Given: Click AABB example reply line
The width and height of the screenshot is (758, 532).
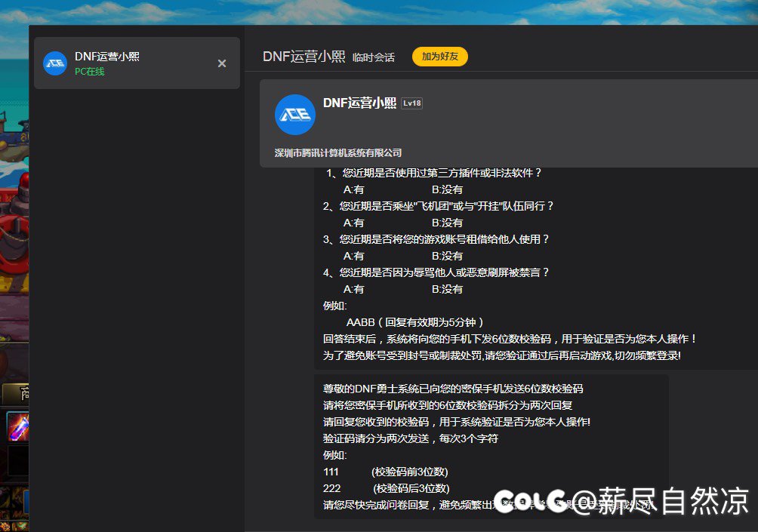Looking at the screenshot, I should [x=414, y=322].
